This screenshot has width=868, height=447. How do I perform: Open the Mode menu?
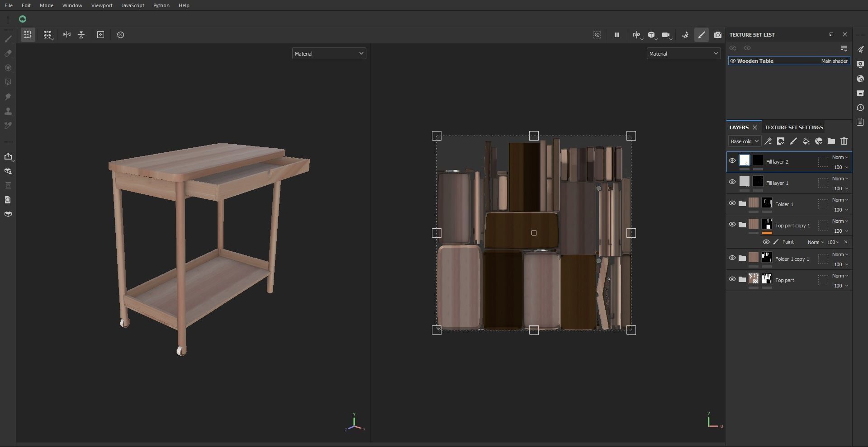point(47,5)
